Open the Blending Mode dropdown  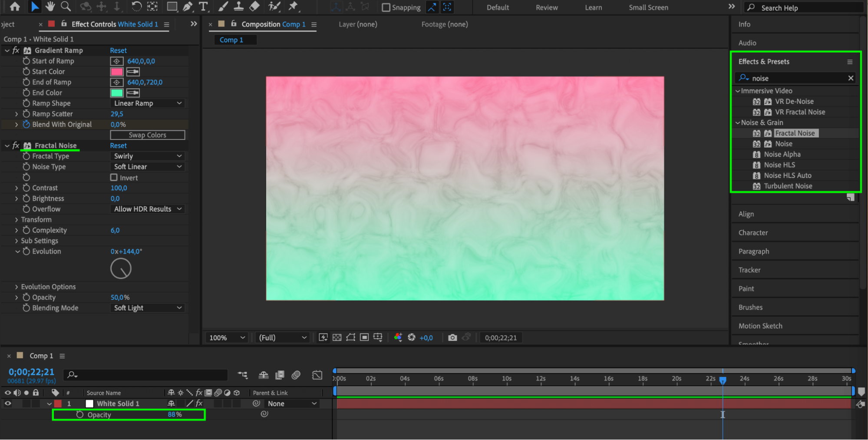point(147,308)
